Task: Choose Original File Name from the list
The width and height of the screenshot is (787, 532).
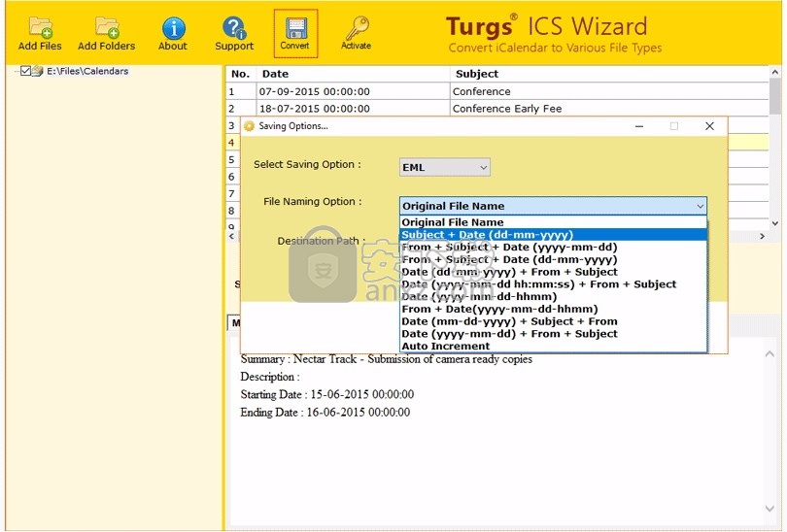Action: tap(553, 222)
